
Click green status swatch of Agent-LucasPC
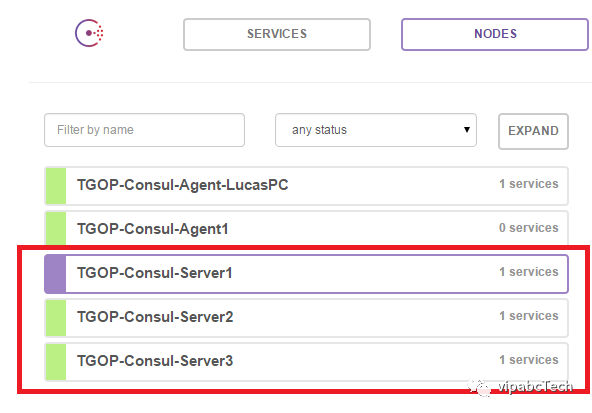tap(56, 186)
